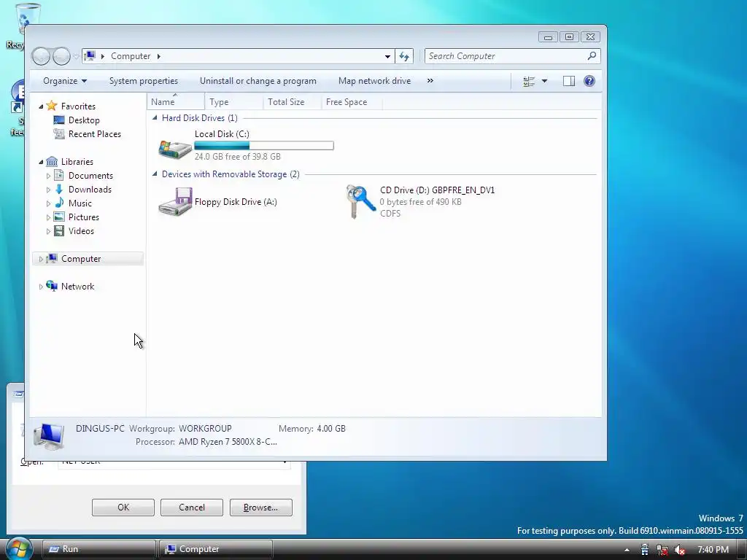
Task: Click the DINGUS-PC computer icon in details pane
Action: 49,436
